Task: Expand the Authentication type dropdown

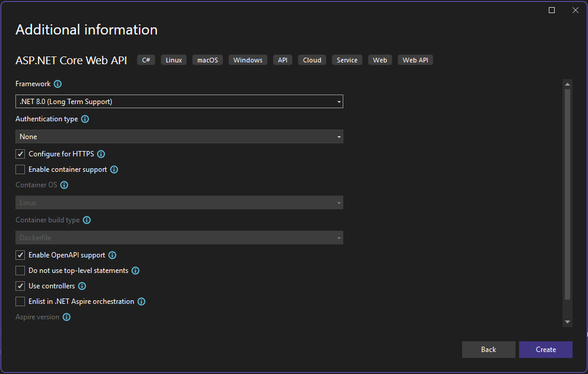Action: (179, 137)
